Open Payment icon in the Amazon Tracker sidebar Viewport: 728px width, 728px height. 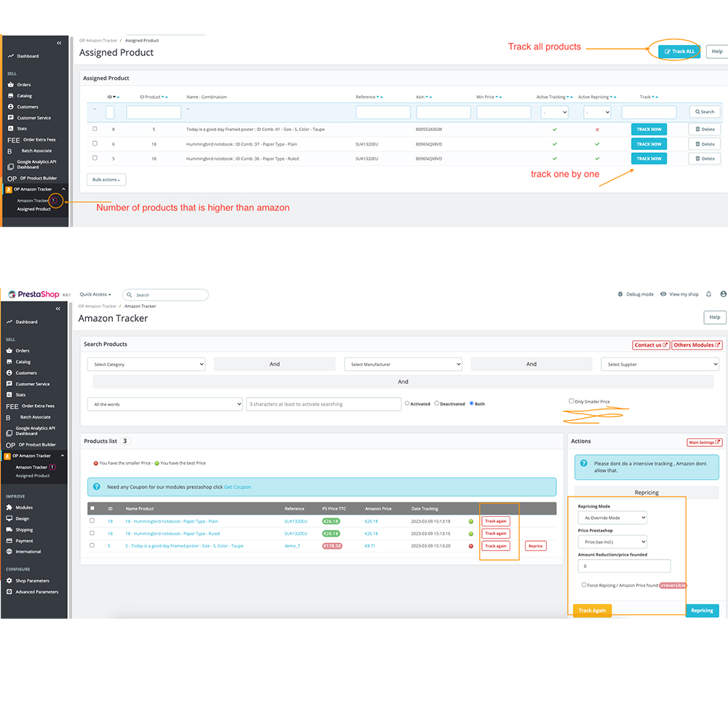tap(9, 541)
